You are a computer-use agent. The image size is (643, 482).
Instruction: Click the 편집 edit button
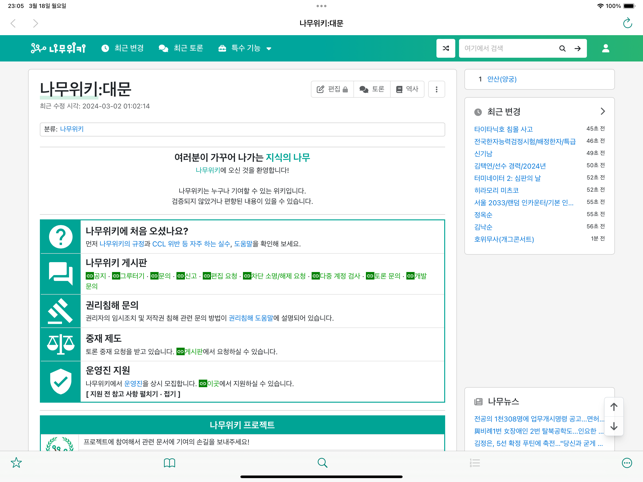[332, 89]
